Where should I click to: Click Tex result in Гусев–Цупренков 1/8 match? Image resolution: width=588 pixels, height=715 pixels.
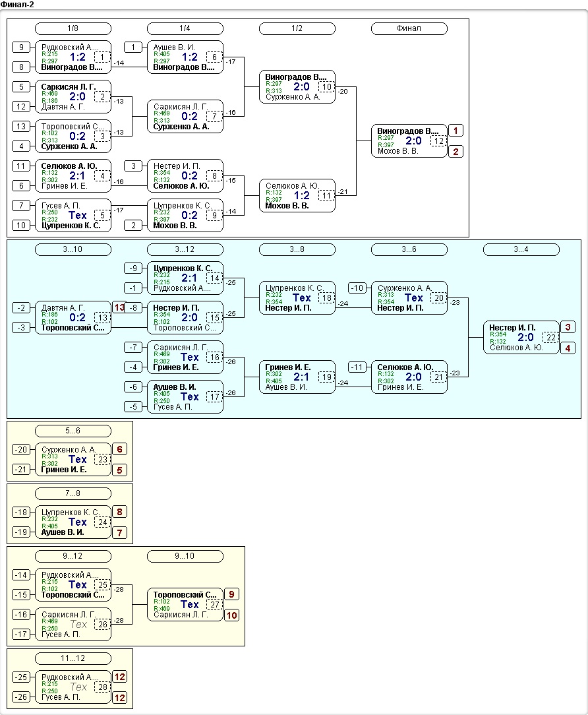click(78, 215)
